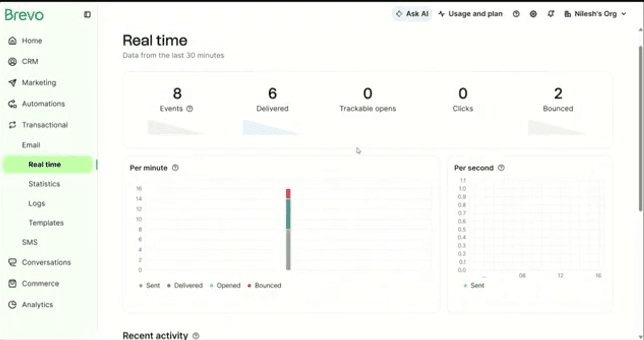
Task: Click the Delivered blue sparkline chart
Action: point(271,127)
